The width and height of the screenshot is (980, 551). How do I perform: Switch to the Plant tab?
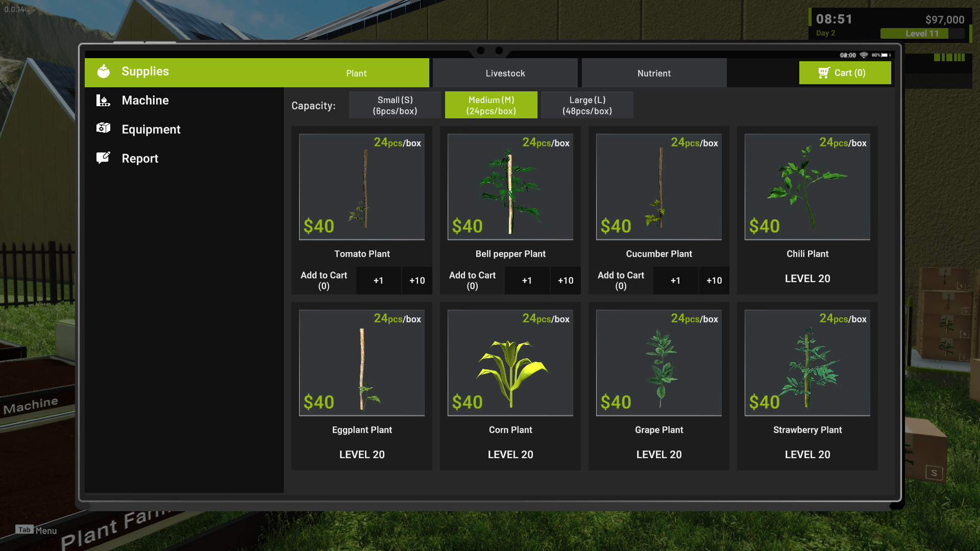tap(356, 73)
